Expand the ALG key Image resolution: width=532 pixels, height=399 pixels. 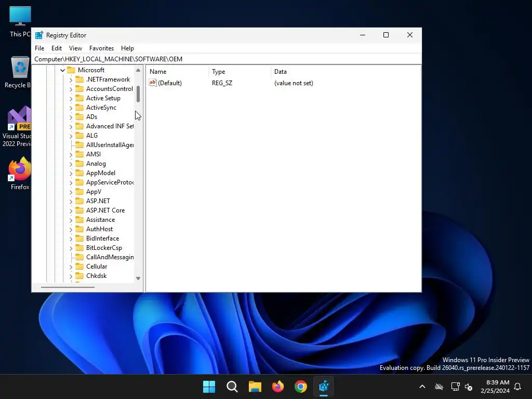(x=71, y=136)
